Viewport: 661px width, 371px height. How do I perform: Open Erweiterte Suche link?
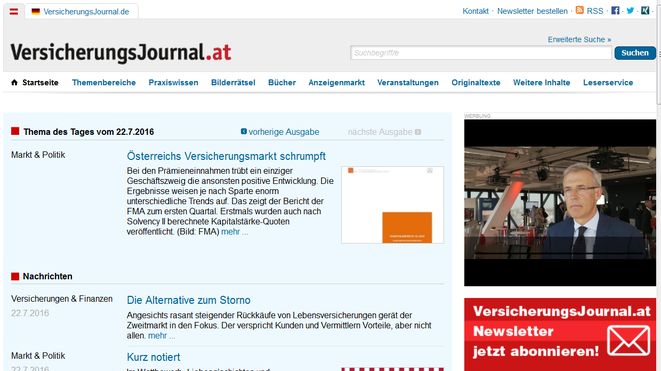pyautogui.click(x=579, y=39)
